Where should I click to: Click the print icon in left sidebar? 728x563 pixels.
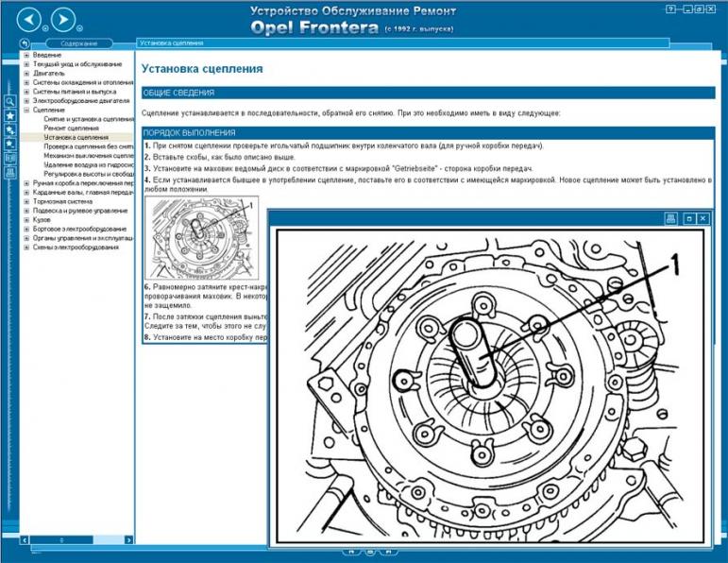(9, 173)
